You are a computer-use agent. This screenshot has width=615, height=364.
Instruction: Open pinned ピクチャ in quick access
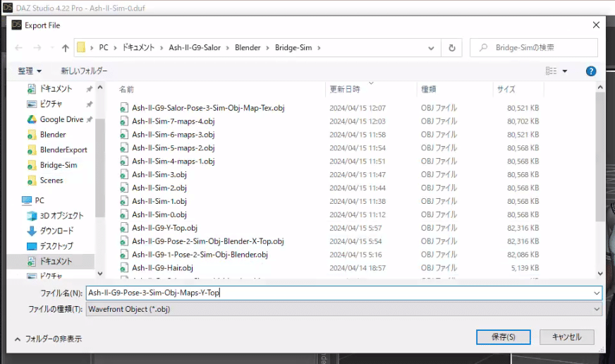[51, 104]
